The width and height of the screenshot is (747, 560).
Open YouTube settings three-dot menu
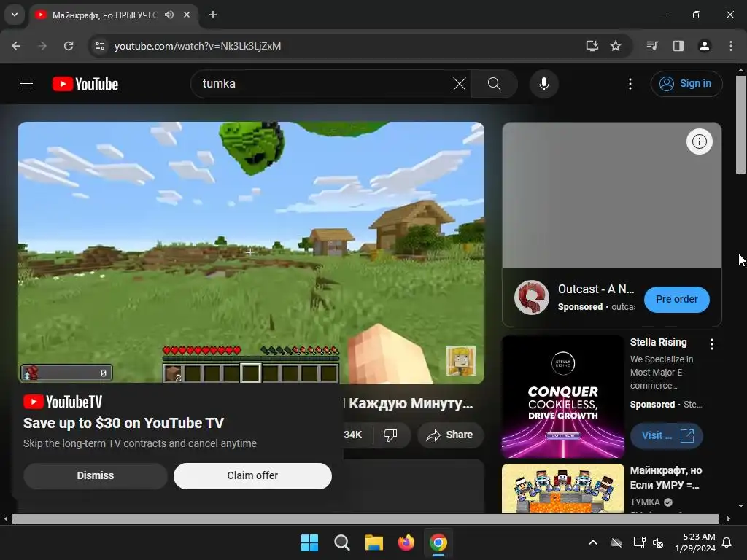click(630, 84)
